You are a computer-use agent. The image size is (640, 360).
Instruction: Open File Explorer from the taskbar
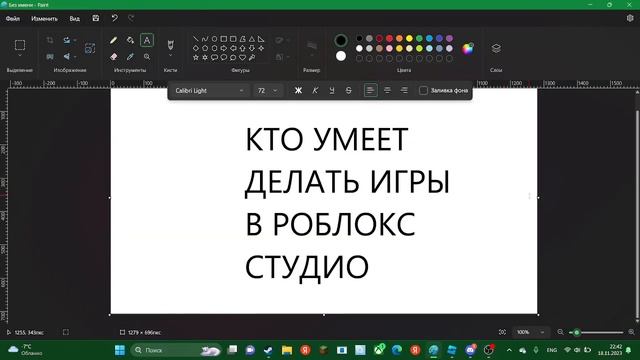point(287,350)
